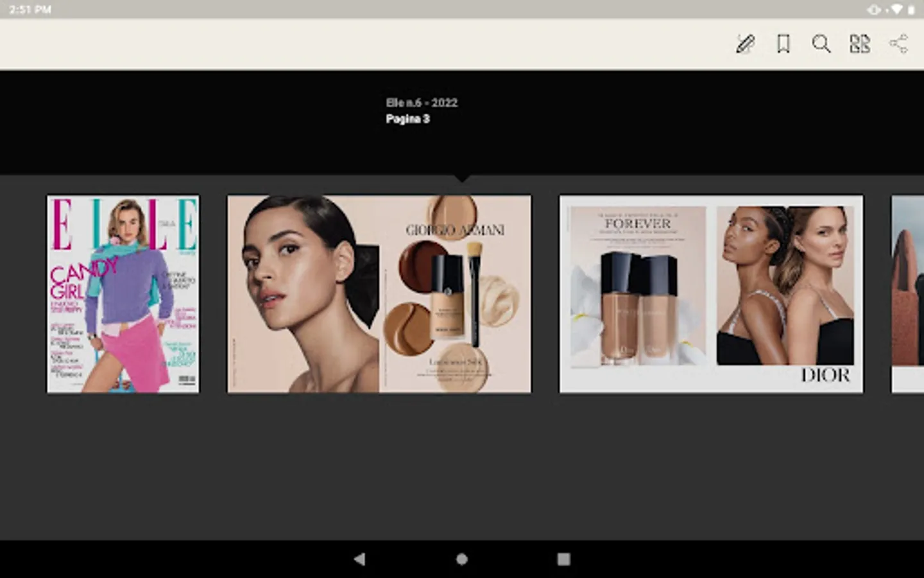Tap the Wi-Fi status icon

(896, 10)
